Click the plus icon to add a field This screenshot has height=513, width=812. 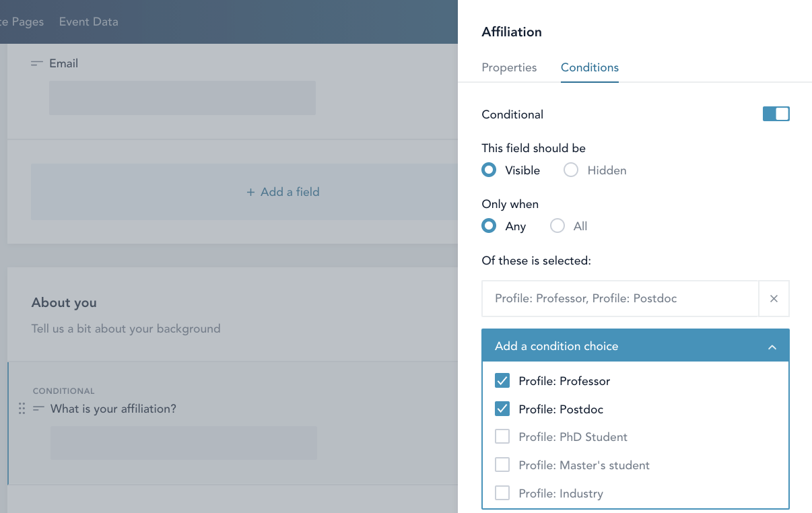[x=252, y=192]
